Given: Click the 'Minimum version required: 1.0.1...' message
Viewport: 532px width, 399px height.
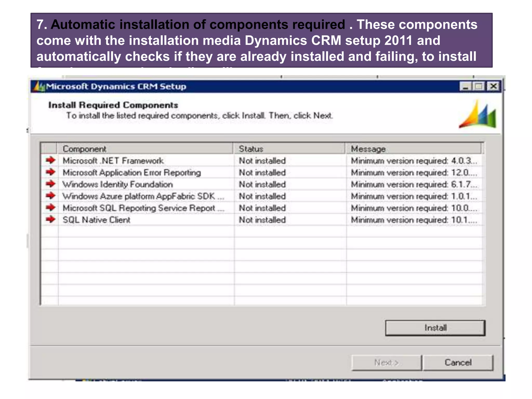Looking at the screenshot, I should coord(414,196).
